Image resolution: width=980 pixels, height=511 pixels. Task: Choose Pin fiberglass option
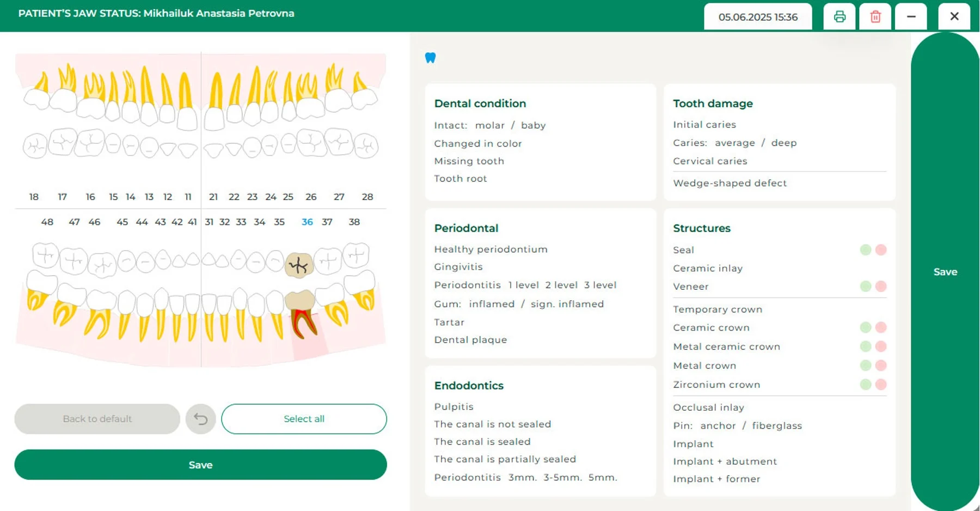[777, 426]
